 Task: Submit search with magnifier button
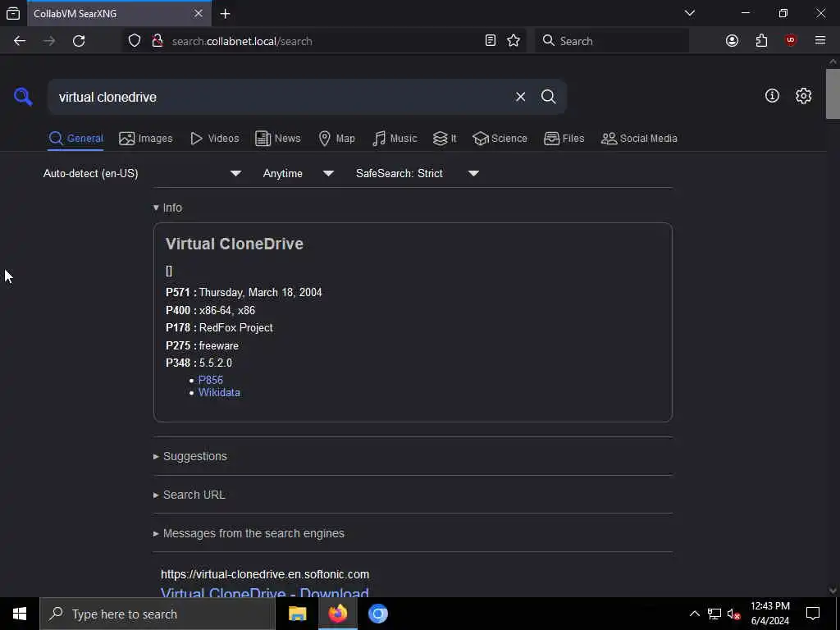[548, 97]
